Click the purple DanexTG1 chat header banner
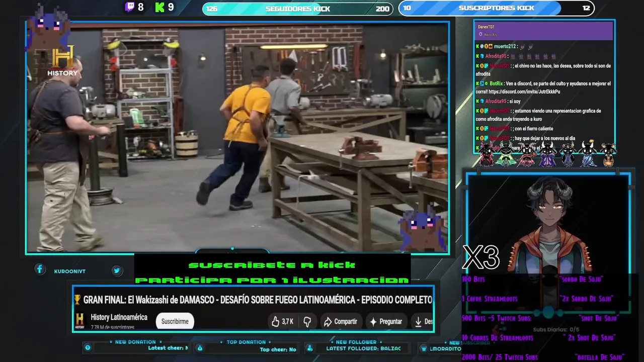 click(x=543, y=31)
